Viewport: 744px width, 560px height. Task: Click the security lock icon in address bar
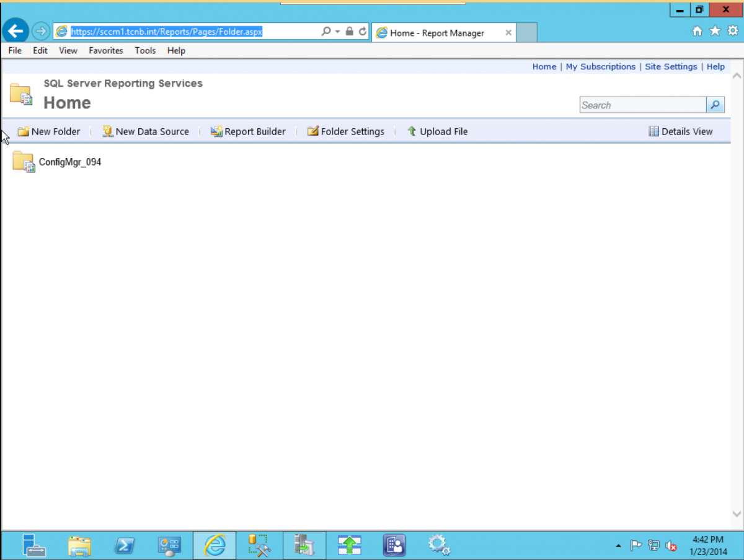[350, 31]
